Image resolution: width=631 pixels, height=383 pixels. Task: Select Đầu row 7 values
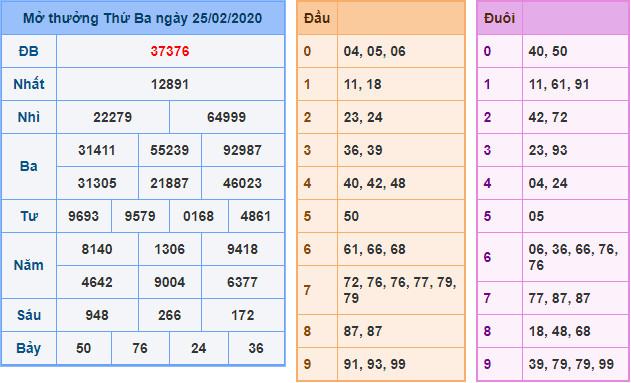[x=400, y=290]
